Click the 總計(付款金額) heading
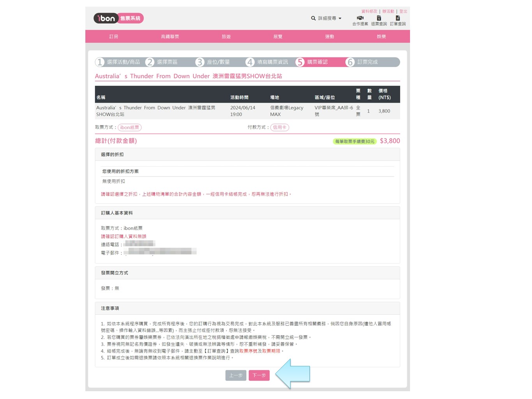Image resolution: width=532 pixels, height=399 pixels. coord(116,141)
